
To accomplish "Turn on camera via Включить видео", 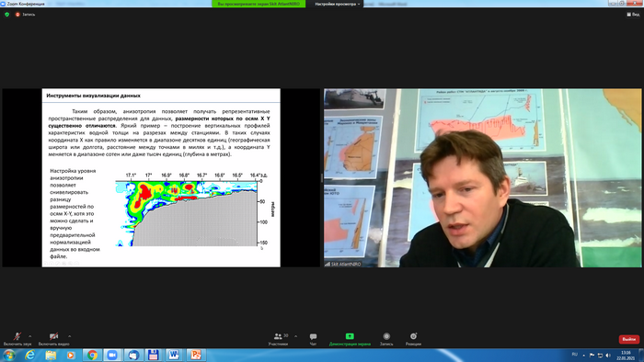I will [53, 339].
